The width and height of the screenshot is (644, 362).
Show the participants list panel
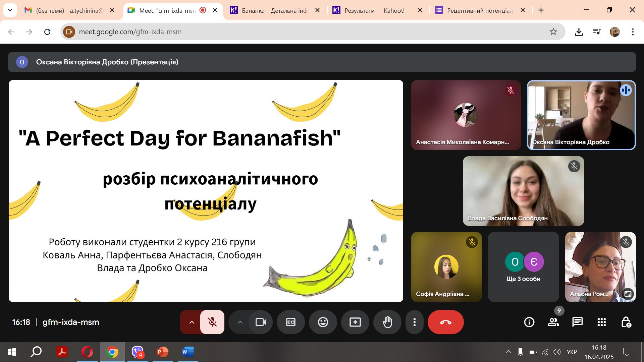point(553,322)
